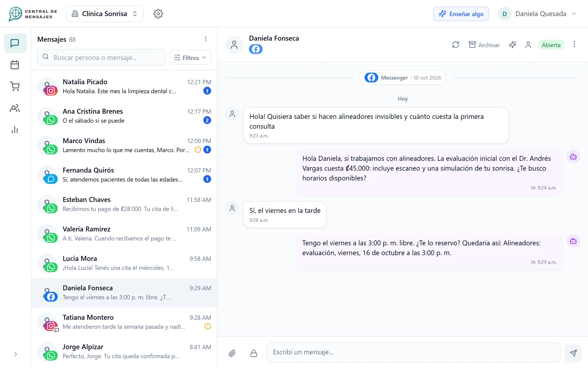
Task: Click the warning icon on Tatiana Montero row
Action: point(208,326)
